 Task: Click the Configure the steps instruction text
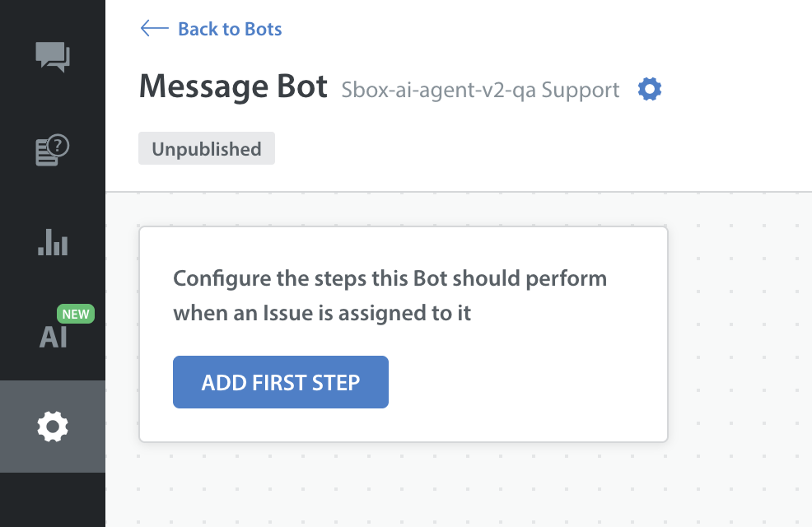[390, 278]
